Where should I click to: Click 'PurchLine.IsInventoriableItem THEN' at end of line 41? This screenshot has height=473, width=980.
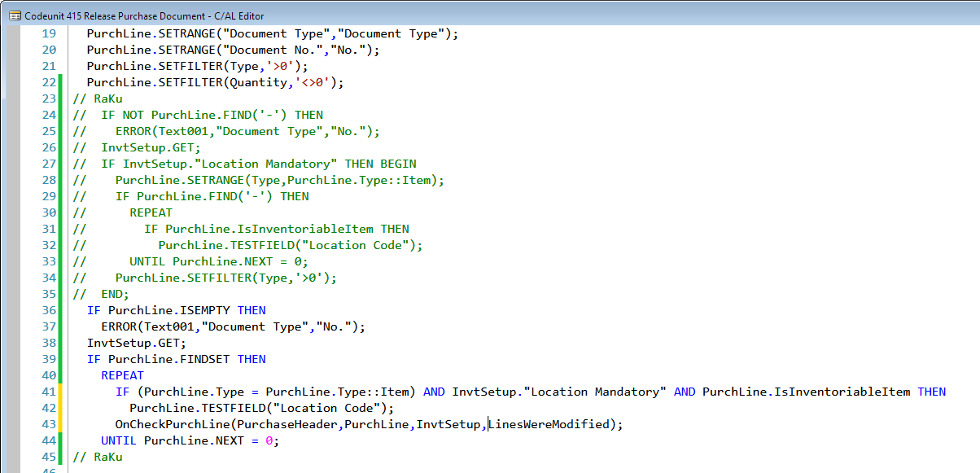(825, 392)
